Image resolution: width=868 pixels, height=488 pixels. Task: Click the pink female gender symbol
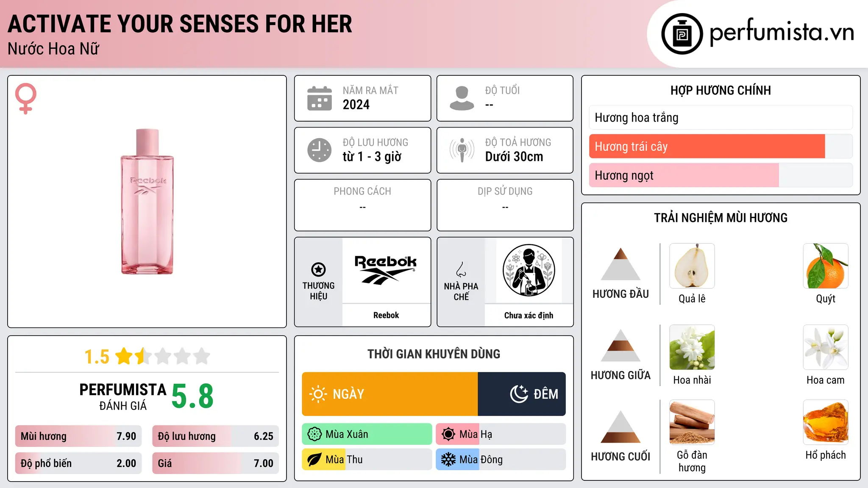pos(26,99)
